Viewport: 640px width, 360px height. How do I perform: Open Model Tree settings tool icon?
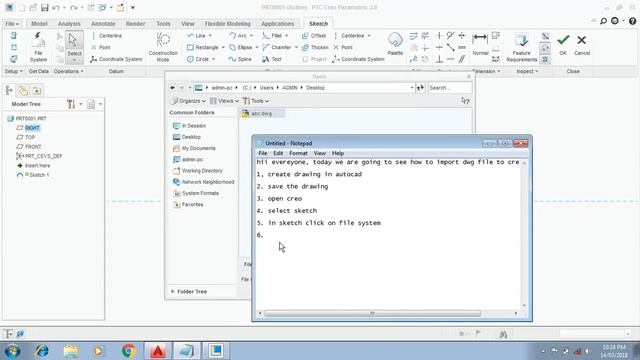pyautogui.click(x=71, y=104)
